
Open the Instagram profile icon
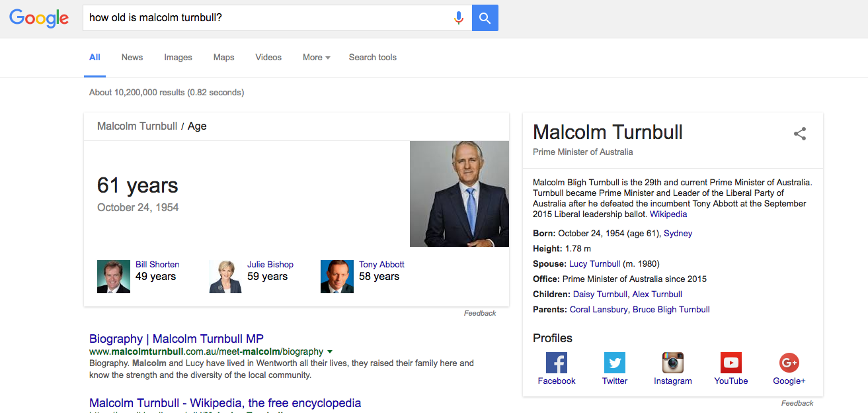click(x=673, y=363)
